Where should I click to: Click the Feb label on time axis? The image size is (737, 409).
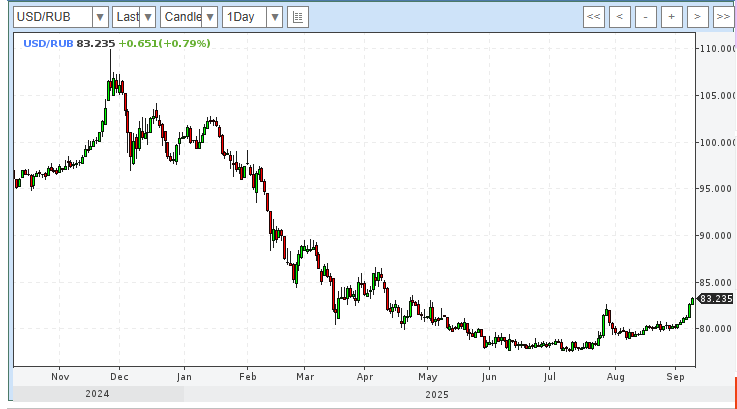248,377
